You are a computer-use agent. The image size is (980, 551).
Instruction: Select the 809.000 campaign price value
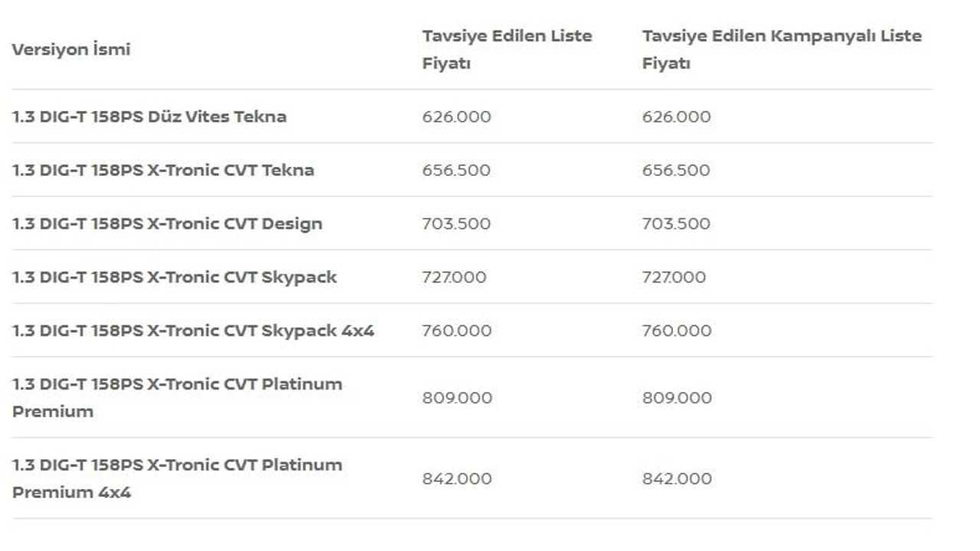pos(677,398)
